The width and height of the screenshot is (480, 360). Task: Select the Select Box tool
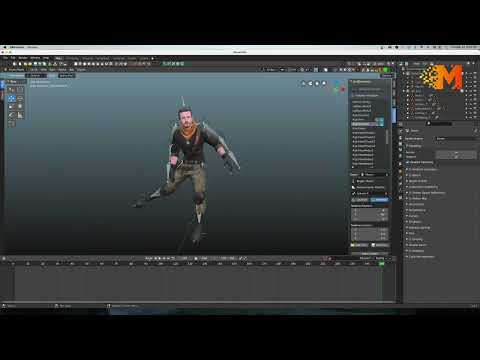11,90
